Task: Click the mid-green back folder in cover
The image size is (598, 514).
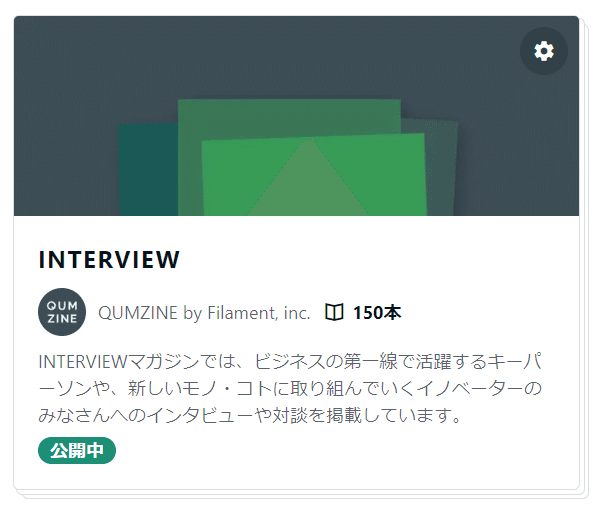Action: click(289, 118)
